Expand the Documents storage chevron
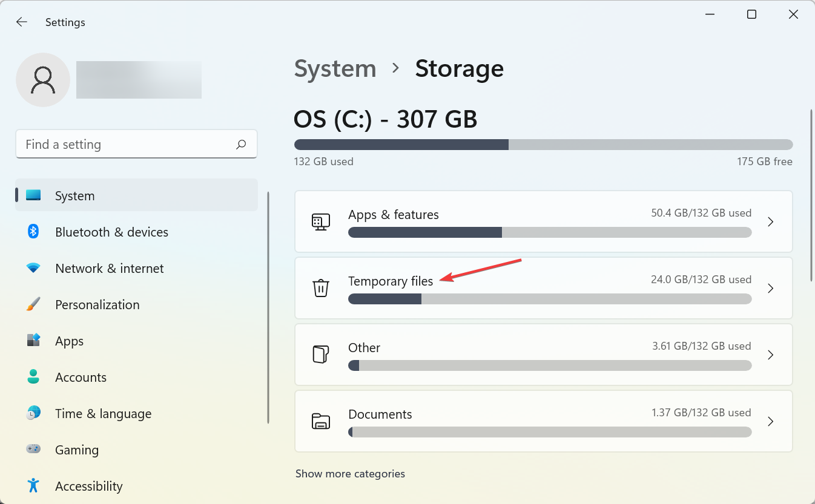This screenshot has width=815, height=504. point(771,421)
